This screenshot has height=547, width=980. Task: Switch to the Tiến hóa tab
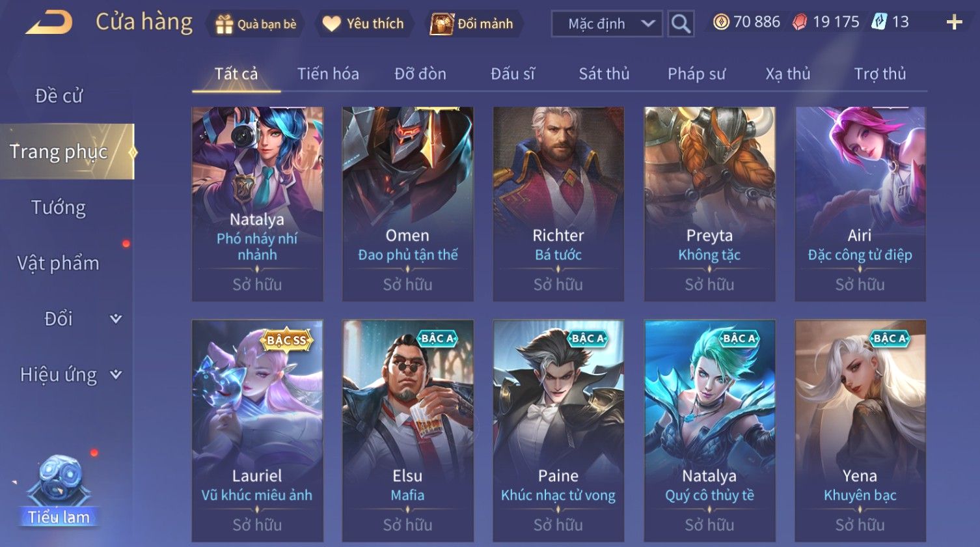[x=328, y=74]
